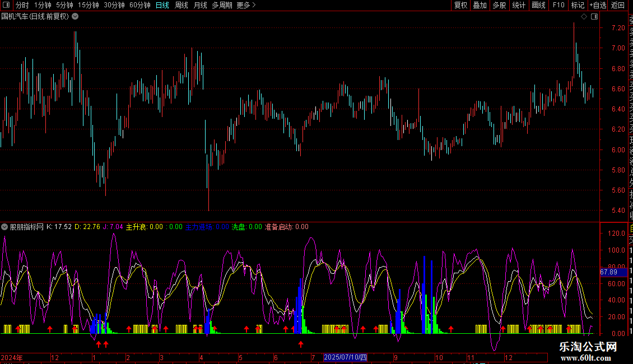633x364 pixels.
Task: Open the 统计 statistics tool
Action: (519, 5)
